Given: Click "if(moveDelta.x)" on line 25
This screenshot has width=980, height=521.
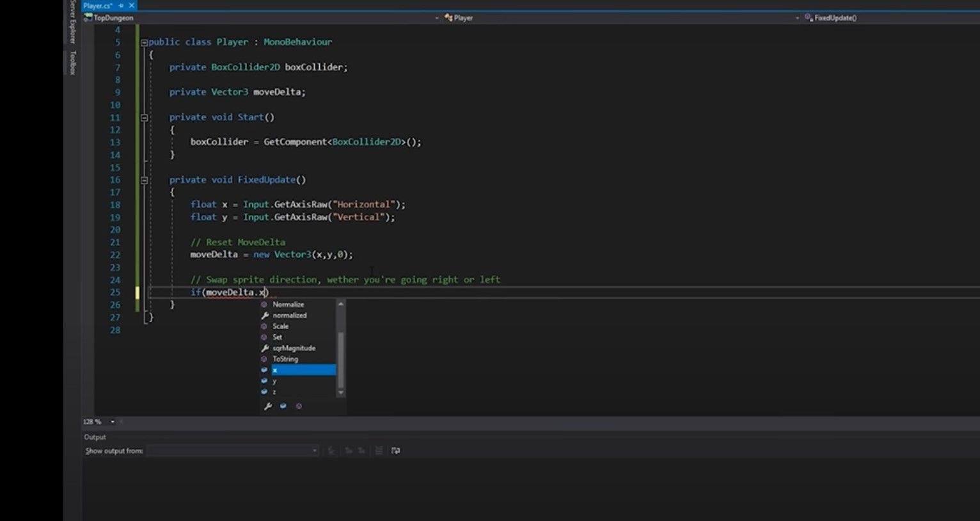Looking at the screenshot, I should point(230,293).
